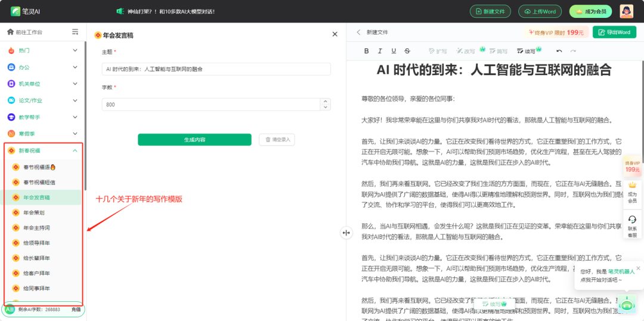The height and width of the screenshot is (321, 644).
Task: Click the 简写 shorten tool
Action: pyautogui.click(x=499, y=51)
